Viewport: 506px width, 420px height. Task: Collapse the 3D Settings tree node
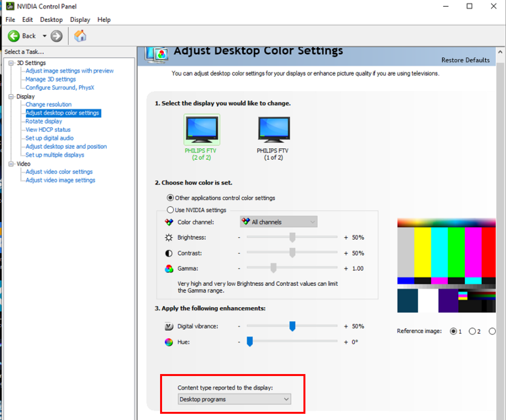pyautogui.click(x=11, y=63)
